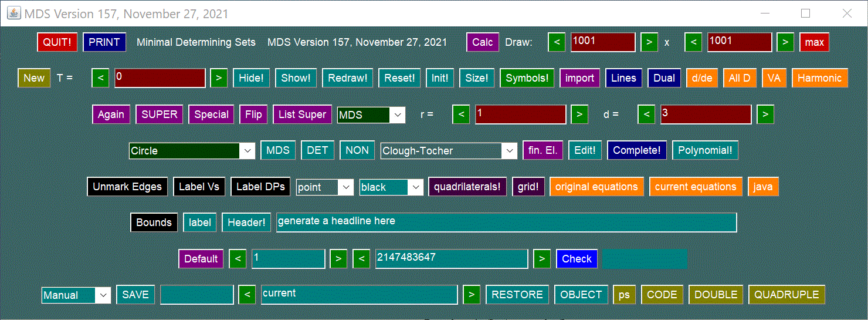Toggle the Bounds display button

tap(154, 223)
